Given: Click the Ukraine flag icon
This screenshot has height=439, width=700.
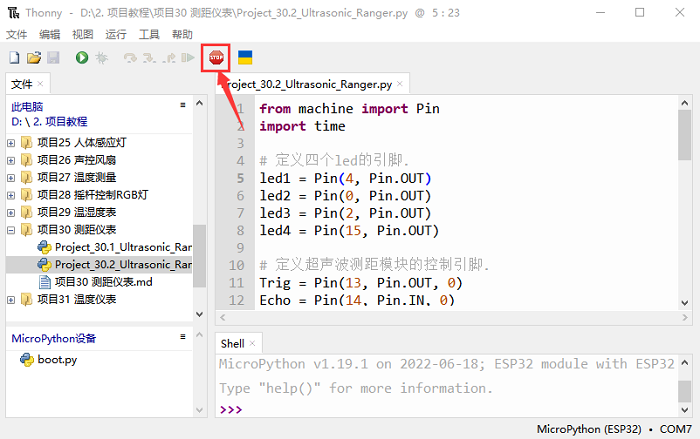Looking at the screenshot, I should click(244, 58).
